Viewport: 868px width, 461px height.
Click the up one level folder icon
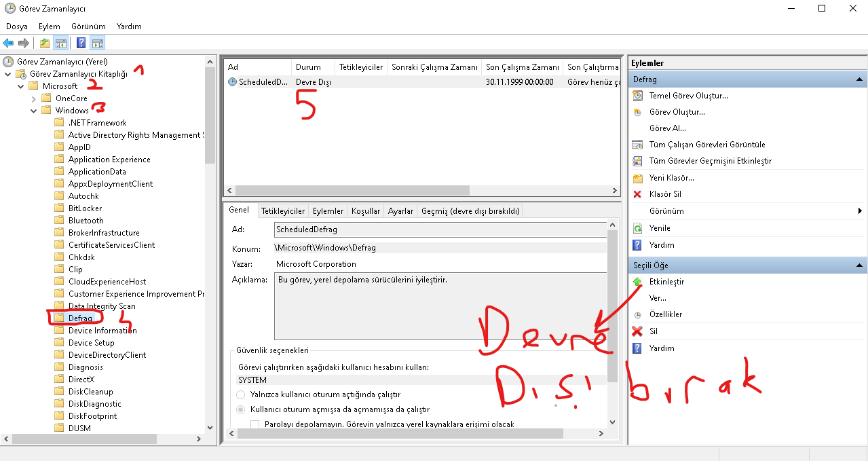45,43
